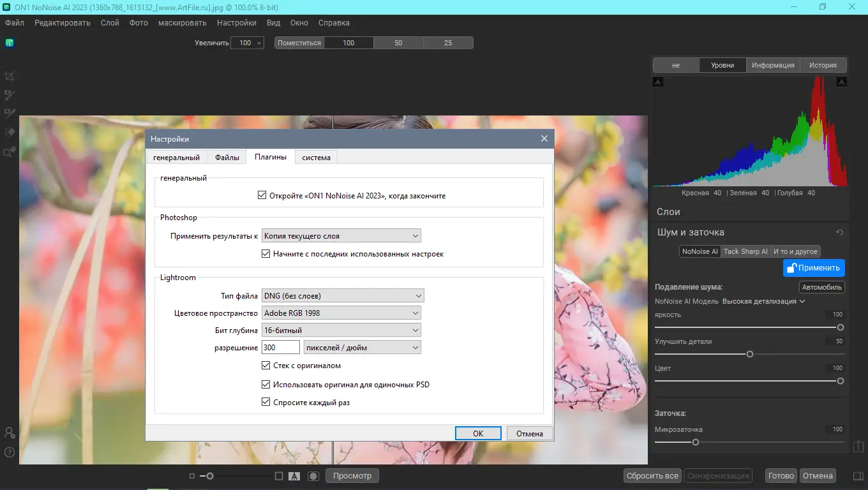Click the export share icon
Screen dimensions: 868x490
coord(858,447)
